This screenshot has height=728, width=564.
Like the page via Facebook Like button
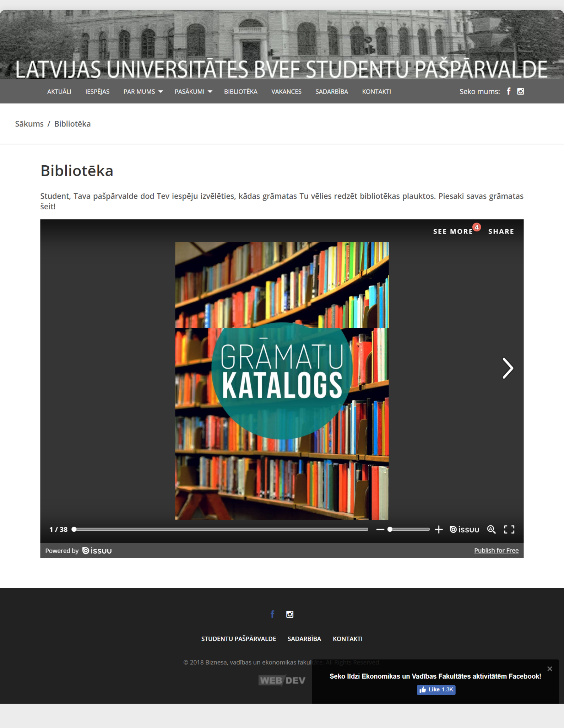[436, 690]
